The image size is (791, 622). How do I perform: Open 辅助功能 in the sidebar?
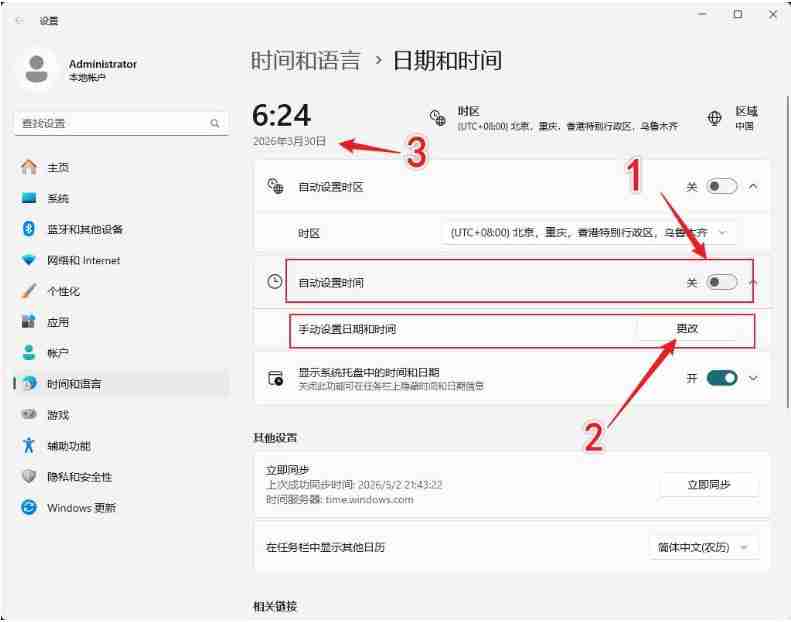click(121, 445)
